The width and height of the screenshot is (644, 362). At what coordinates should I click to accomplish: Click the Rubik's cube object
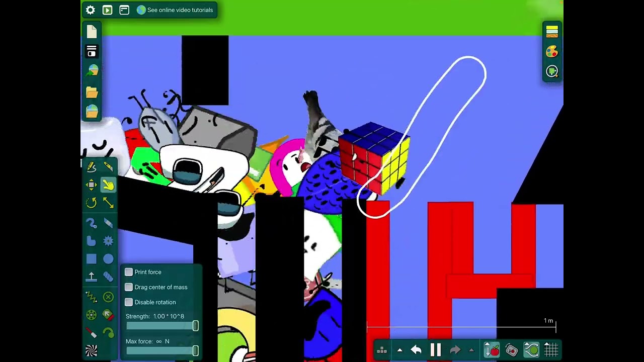pyautogui.click(x=374, y=158)
